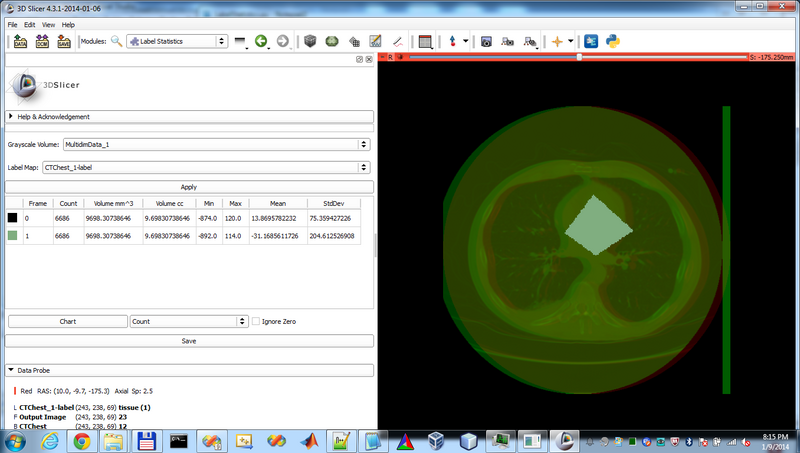
Task: Expand the Help & Acknowledgement section
Action: tap(189, 116)
